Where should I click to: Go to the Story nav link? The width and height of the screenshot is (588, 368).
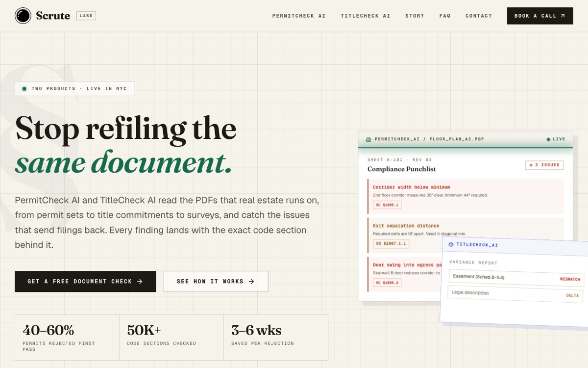tap(415, 16)
